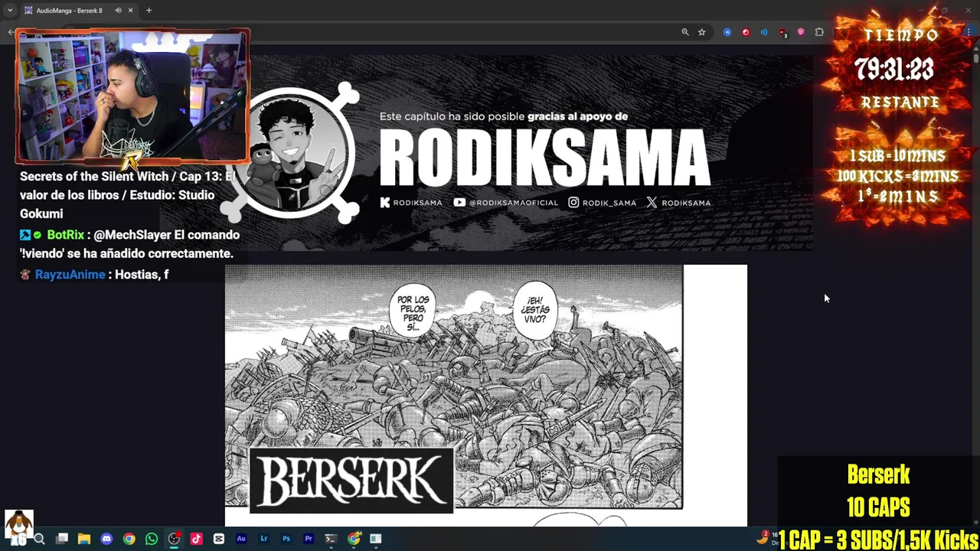
Task: Open the terminal app from taskbar
Action: tap(331, 539)
